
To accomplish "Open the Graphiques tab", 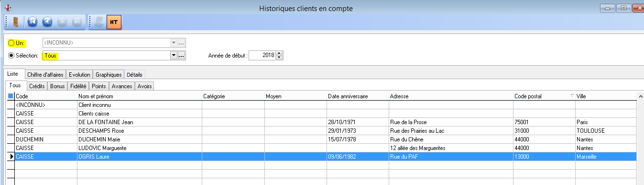I will pyautogui.click(x=109, y=75).
